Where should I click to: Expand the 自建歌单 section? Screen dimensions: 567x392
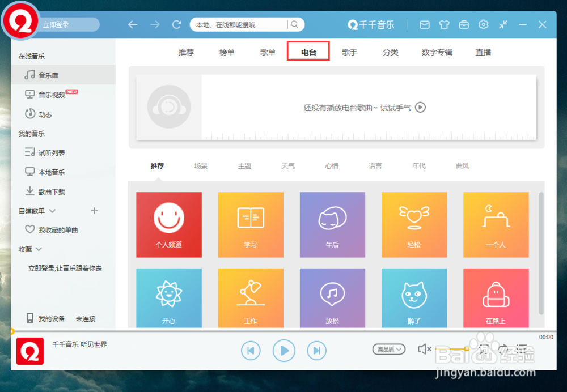point(52,210)
